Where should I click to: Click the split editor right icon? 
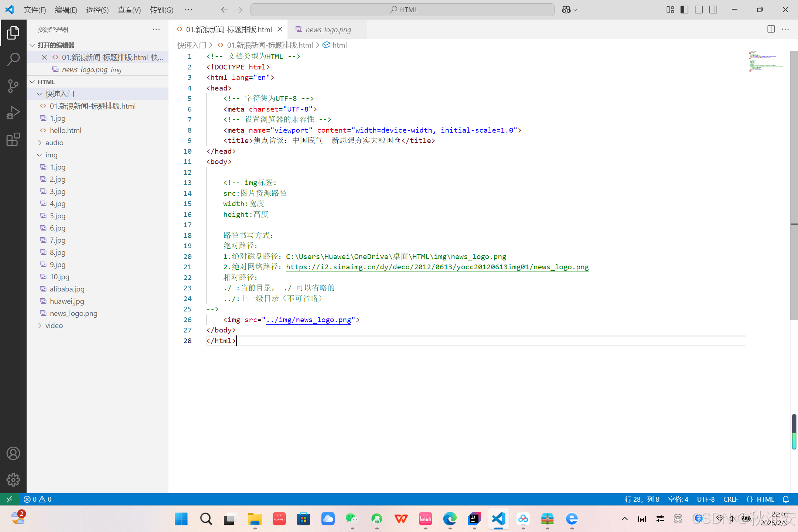pyautogui.click(x=771, y=29)
